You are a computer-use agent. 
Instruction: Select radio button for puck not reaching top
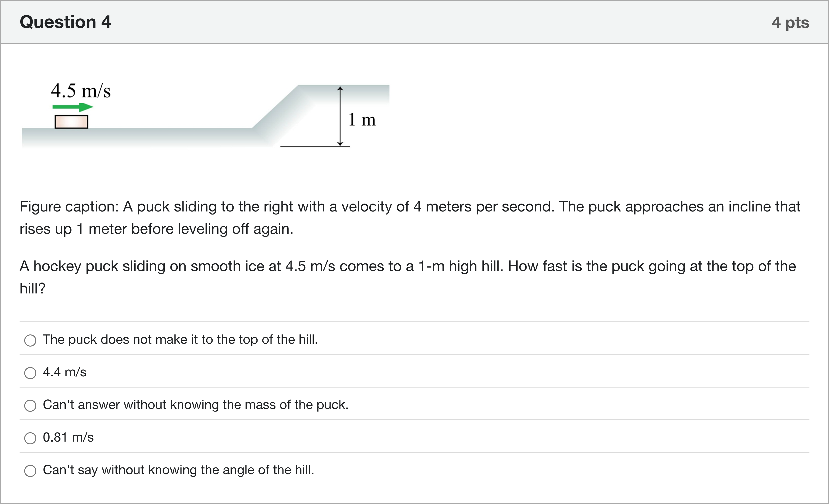[30, 340]
